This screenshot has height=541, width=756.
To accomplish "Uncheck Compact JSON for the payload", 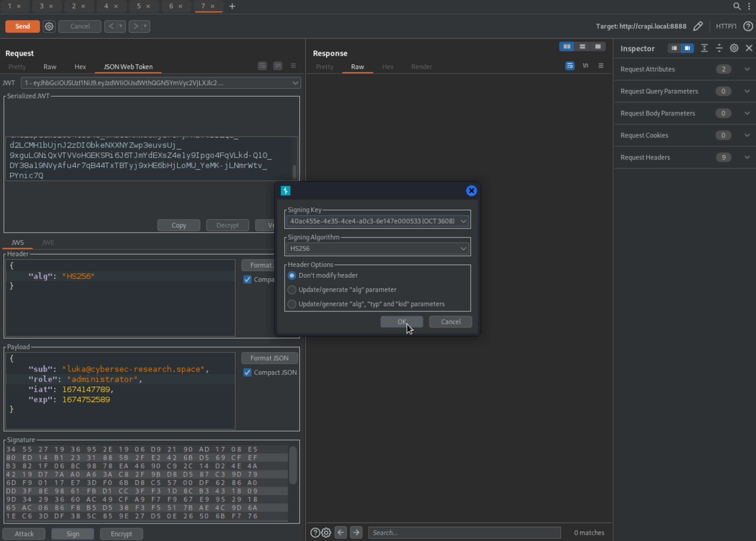I will (247, 372).
